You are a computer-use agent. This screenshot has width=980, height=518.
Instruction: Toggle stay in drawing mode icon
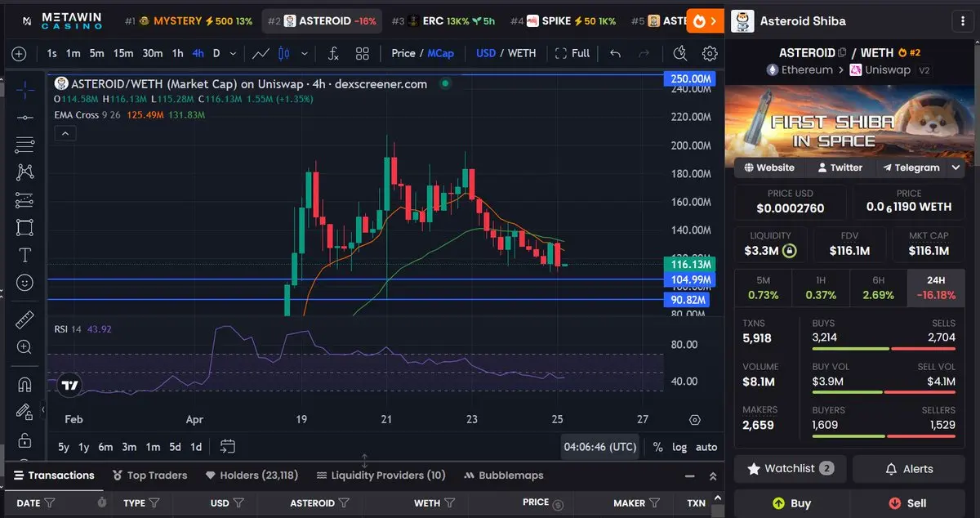(x=24, y=412)
